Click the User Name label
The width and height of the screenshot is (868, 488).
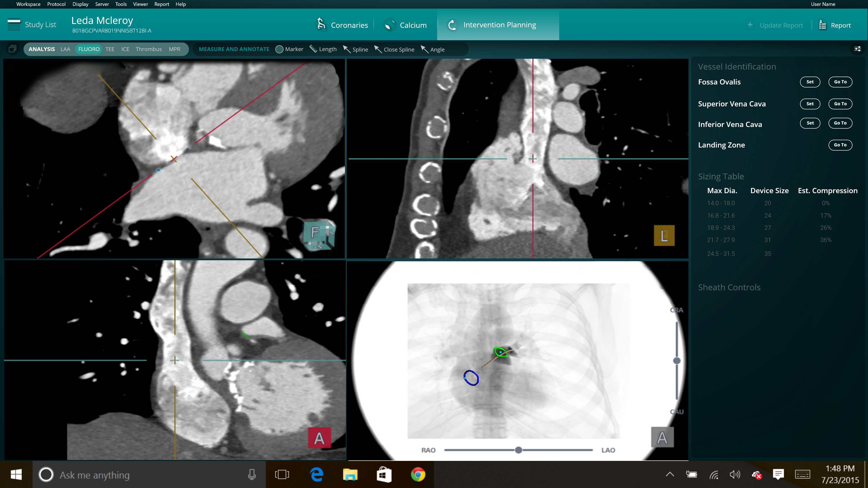(x=823, y=4)
